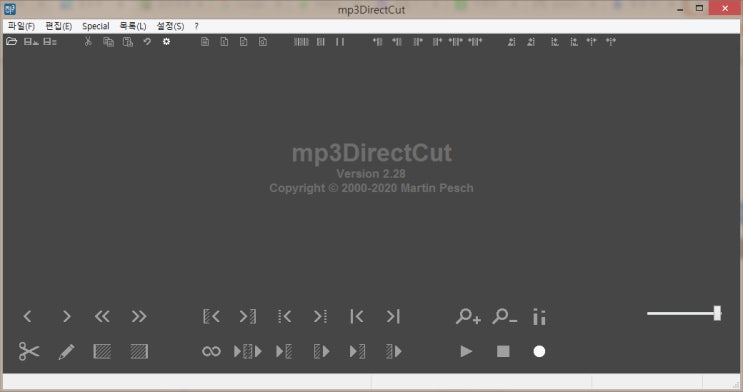This screenshot has height=392, width=743.
Task: Click the open-folder icon in the top toolbar
Action: 11,42
